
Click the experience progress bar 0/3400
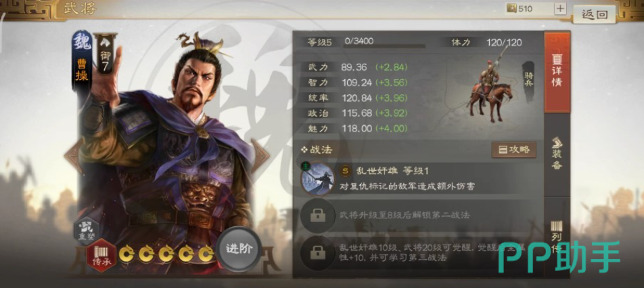click(384, 45)
